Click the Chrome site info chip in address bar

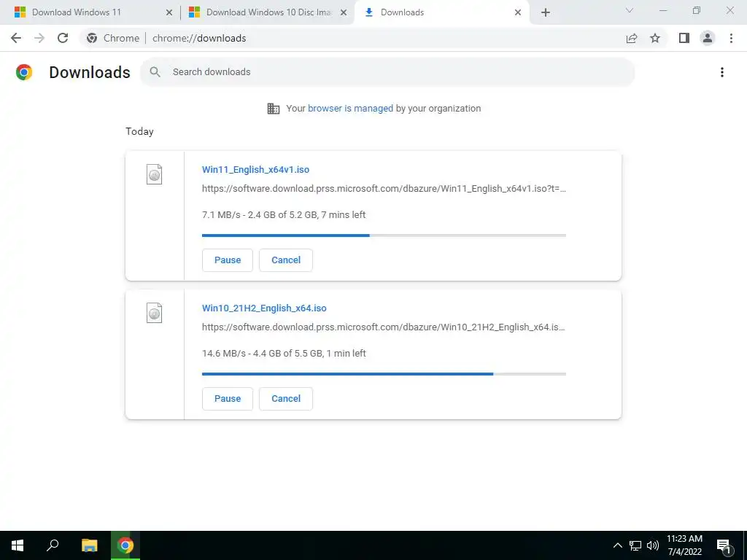(x=113, y=38)
